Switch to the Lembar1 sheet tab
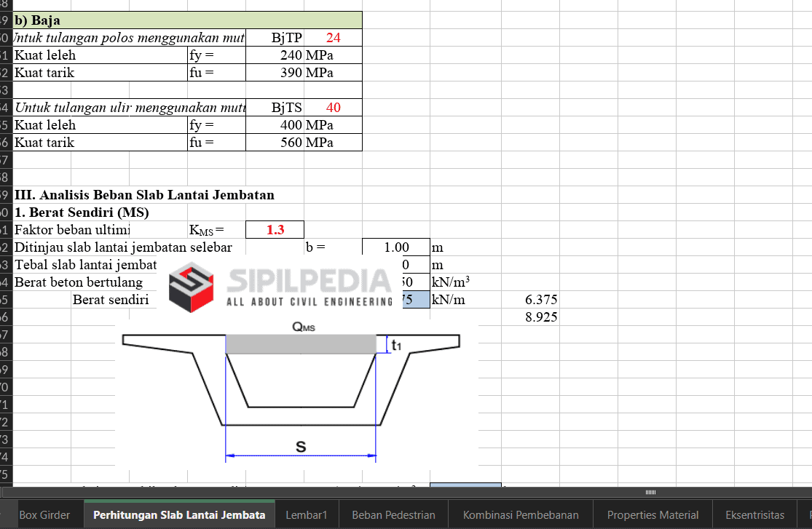Image resolution: width=812 pixels, height=529 pixels. click(307, 514)
